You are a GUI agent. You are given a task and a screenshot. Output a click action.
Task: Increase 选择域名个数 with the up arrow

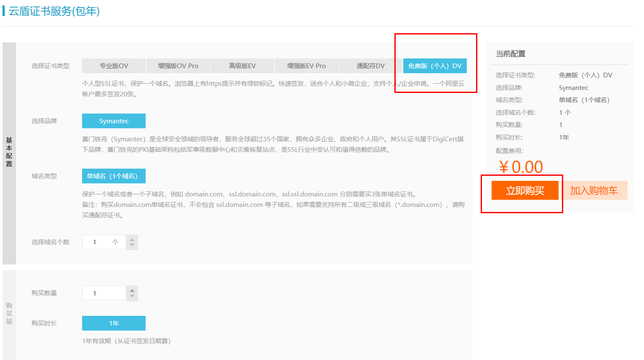point(132,239)
